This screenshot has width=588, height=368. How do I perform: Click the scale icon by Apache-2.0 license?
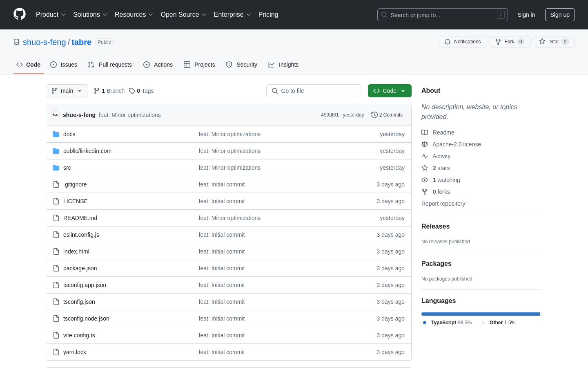(425, 144)
